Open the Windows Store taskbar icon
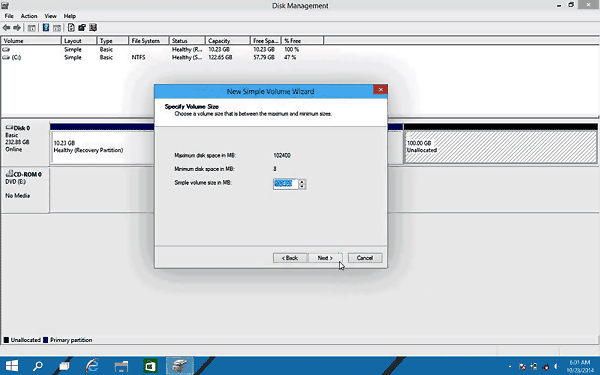600x375 pixels. click(150, 366)
